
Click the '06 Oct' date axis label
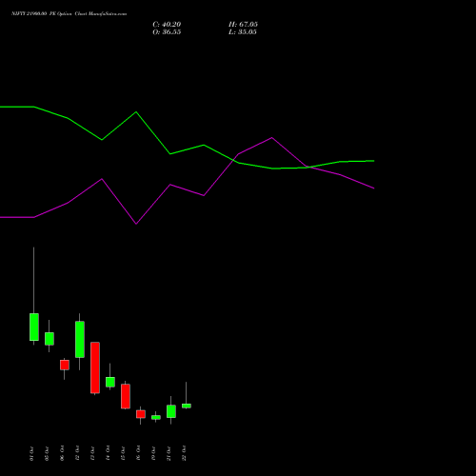(62, 453)
